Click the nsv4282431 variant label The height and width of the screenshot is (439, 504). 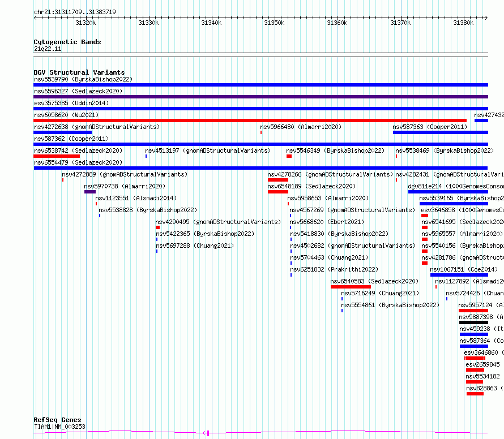pyautogui.click(x=450, y=174)
